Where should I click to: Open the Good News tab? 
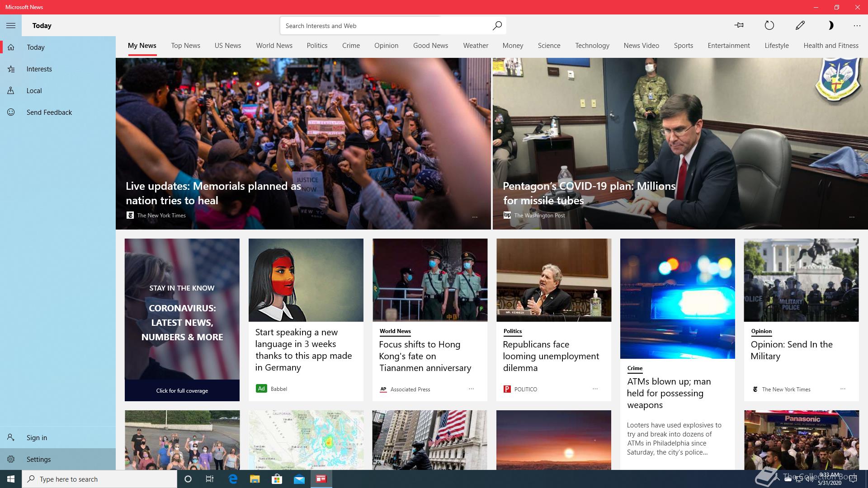pos(430,46)
